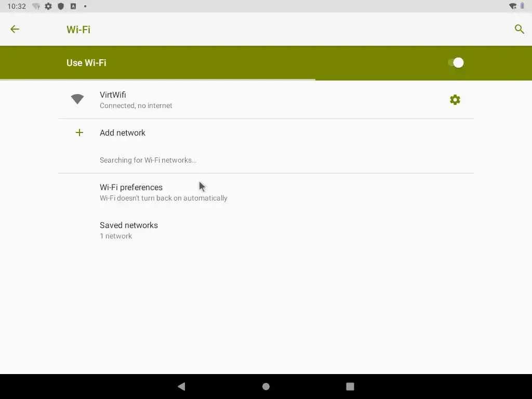This screenshot has width=532, height=399.
Task: Click the keyboard 'A' status icon
Action: pyautogui.click(x=73, y=6)
